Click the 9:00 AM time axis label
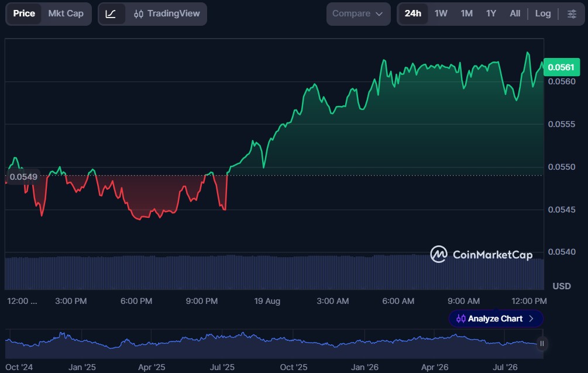Screen dimensions: 588x373 [463, 301]
